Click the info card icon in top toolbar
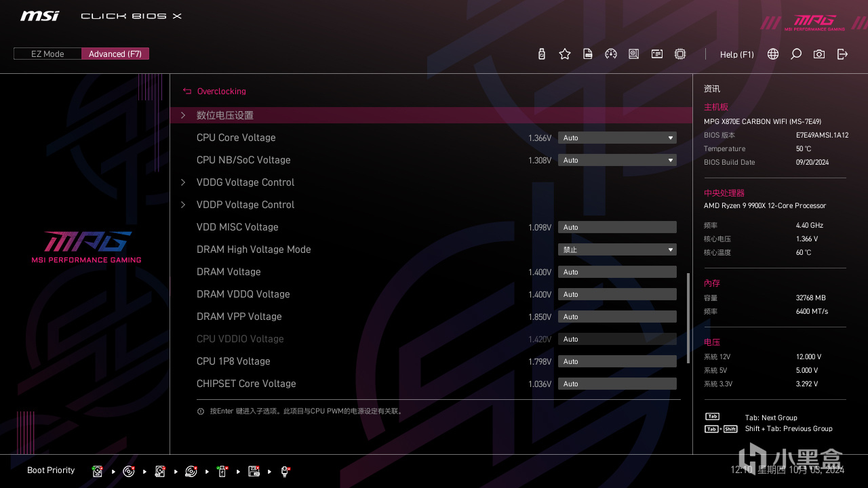Viewport: 868px width, 488px height. [x=657, y=54]
